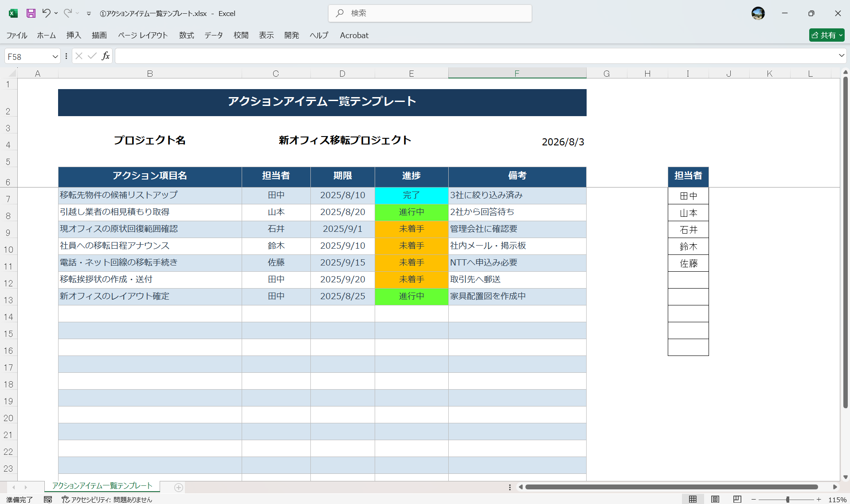Open Customize Quick Access Toolbar dropdown
The width and height of the screenshot is (850, 504).
(x=89, y=14)
